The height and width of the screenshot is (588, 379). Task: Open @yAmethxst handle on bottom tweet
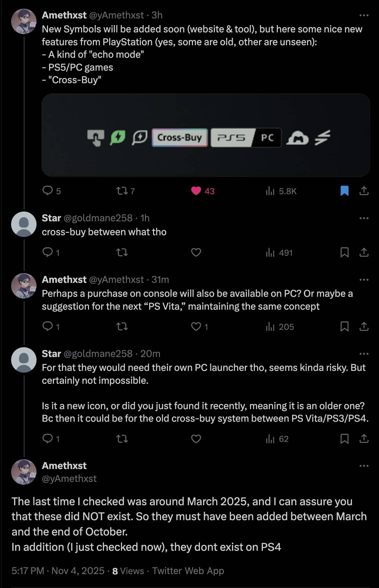(69, 479)
